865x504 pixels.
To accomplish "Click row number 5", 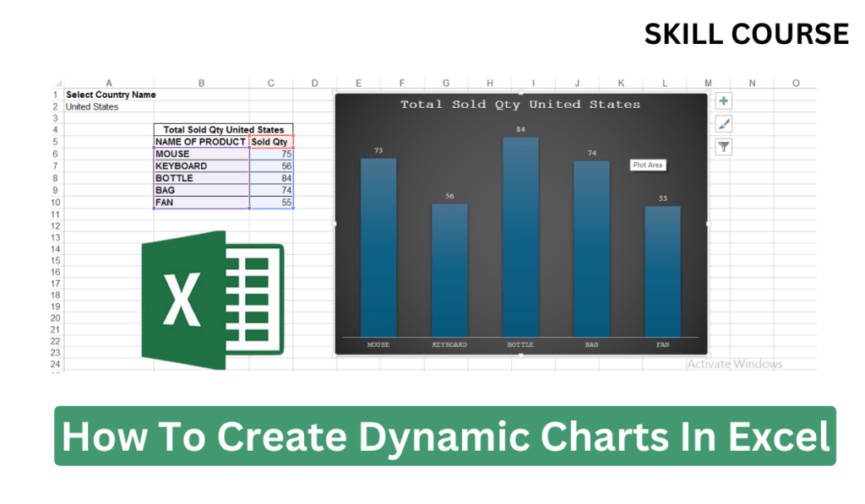I will coord(55,141).
